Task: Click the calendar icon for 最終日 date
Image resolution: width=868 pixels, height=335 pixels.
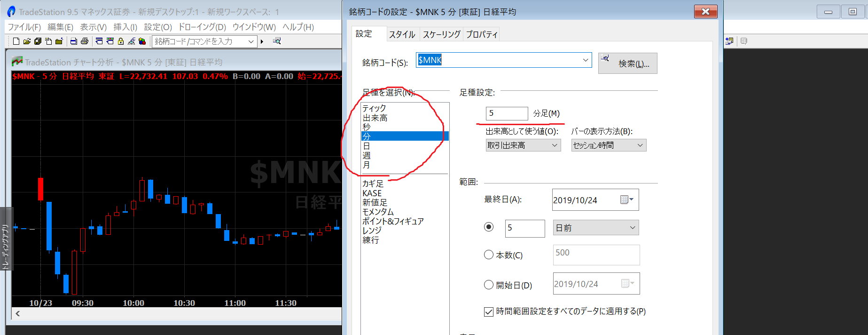Action: click(x=626, y=200)
